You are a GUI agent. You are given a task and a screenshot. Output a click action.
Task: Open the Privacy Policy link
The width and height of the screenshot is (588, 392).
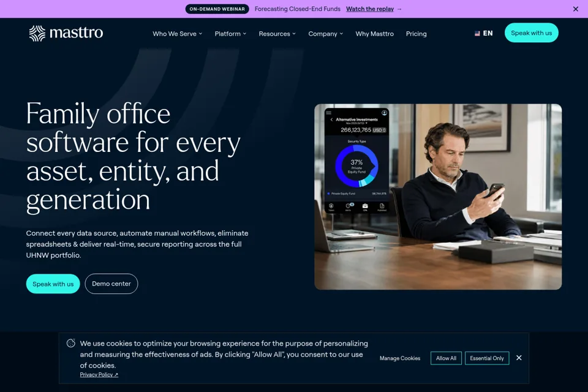click(x=99, y=375)
